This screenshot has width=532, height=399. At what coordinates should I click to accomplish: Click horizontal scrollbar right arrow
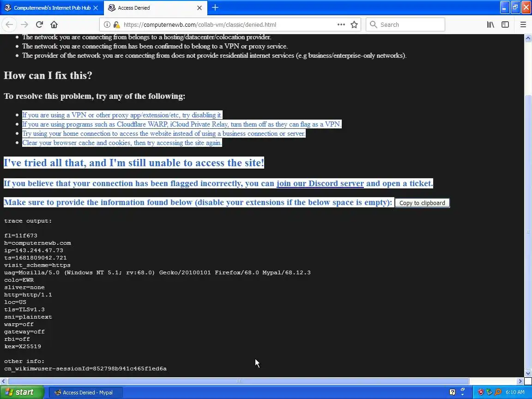(520, 381)
